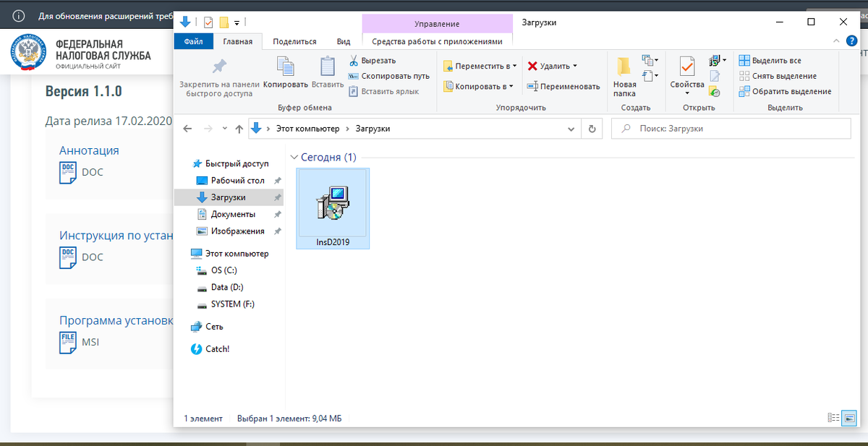Select Загрузки in navigation pane
The width and height of the screenshot is (868, 446).
pyautogui.click(x=228, y=197)
